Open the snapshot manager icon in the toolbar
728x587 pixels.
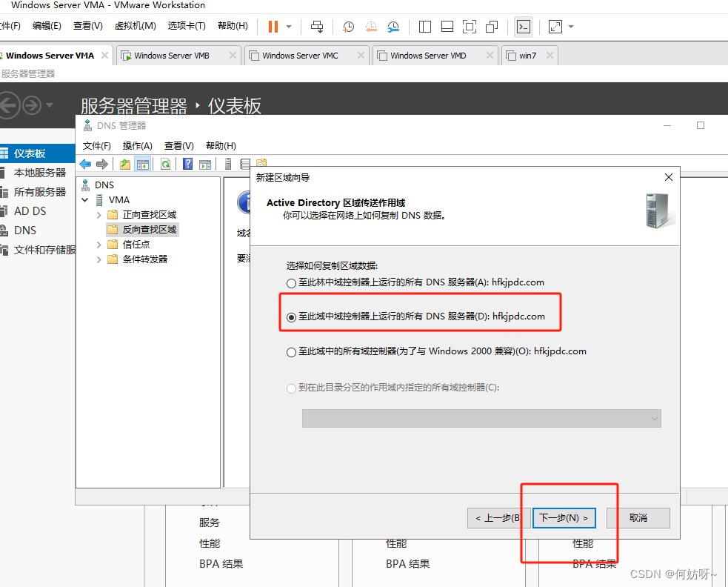393,27
